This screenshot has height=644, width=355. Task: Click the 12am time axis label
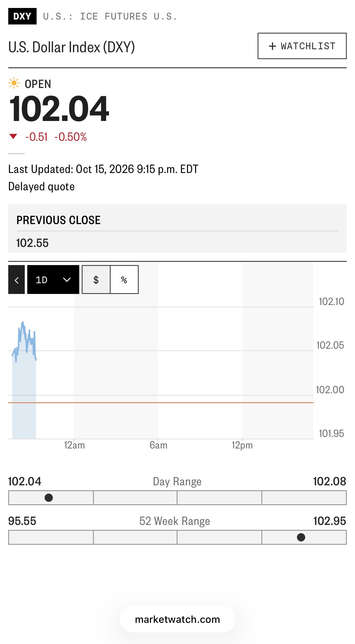[x=74, y=445]
